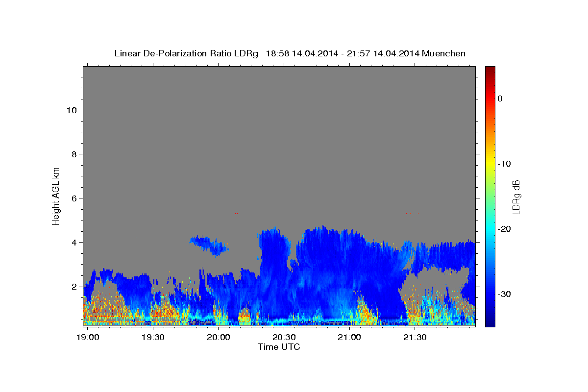Viewport: 588px width, 392px height.
Task: Click the 'LDRg dB' colorbar label
Action: 515,197
